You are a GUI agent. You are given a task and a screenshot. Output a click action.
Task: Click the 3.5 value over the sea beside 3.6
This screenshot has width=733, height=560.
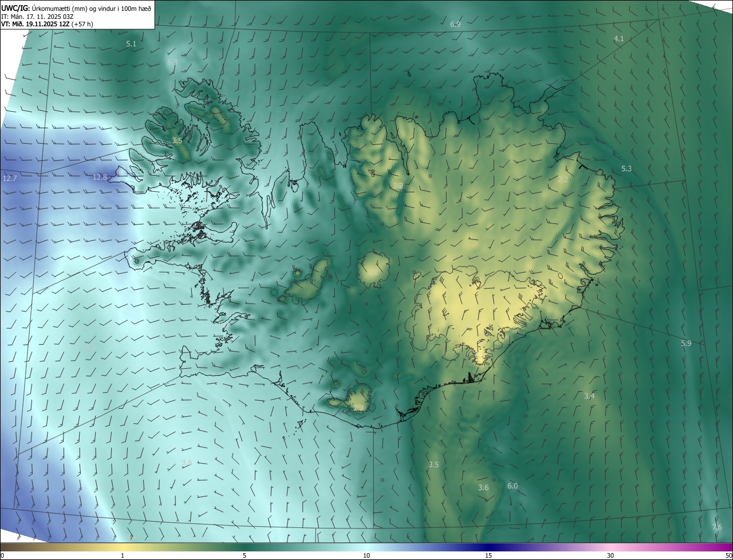pyautogui.click(x=434, y=464)
